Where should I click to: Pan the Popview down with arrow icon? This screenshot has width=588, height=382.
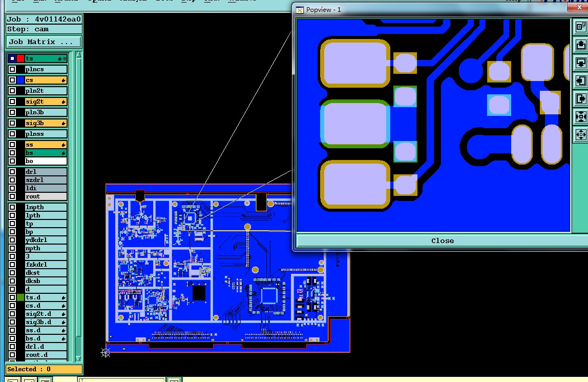coord(580,63)
